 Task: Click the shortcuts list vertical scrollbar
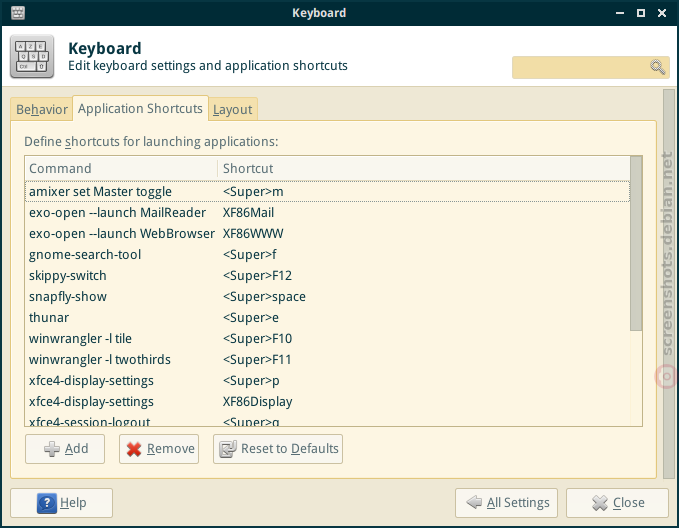(636, 243)
